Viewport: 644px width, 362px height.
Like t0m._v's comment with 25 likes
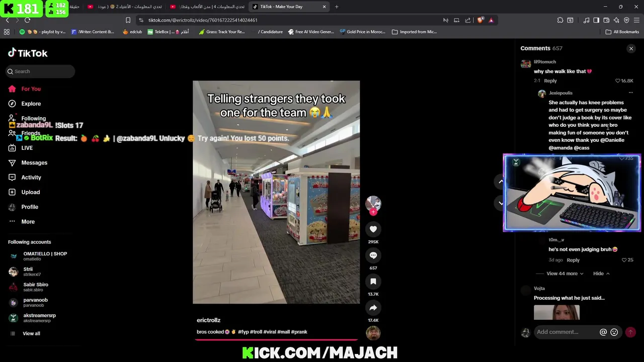click(x=624, y=260)
